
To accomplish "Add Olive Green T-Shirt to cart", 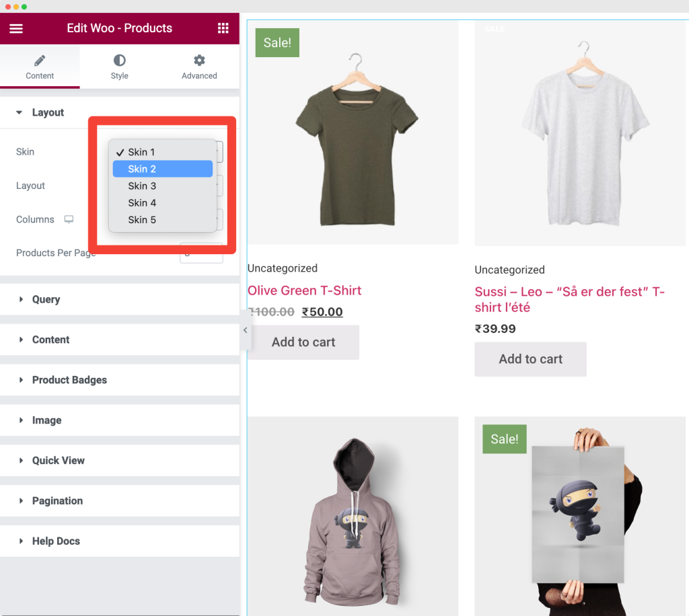I will point(303,342).
